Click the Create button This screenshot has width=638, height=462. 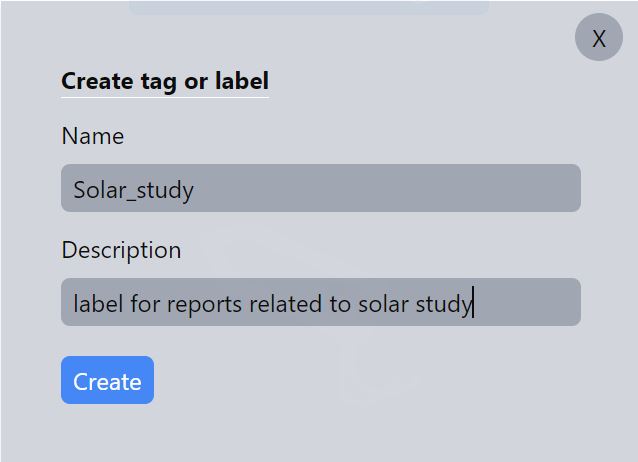pos(107,381)
